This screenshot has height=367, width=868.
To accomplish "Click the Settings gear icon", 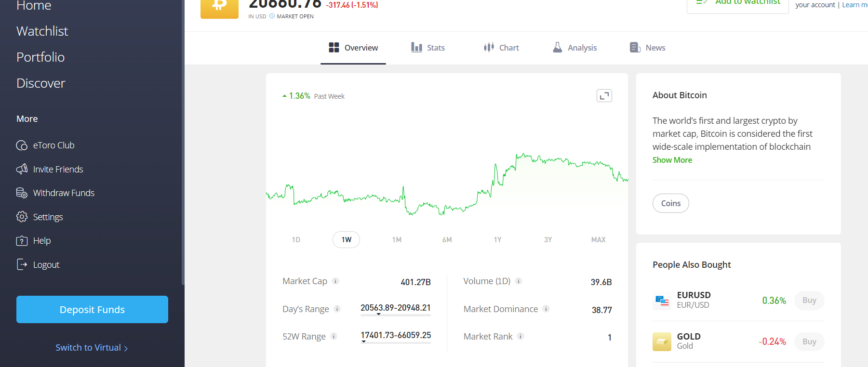I will (22, 217).
